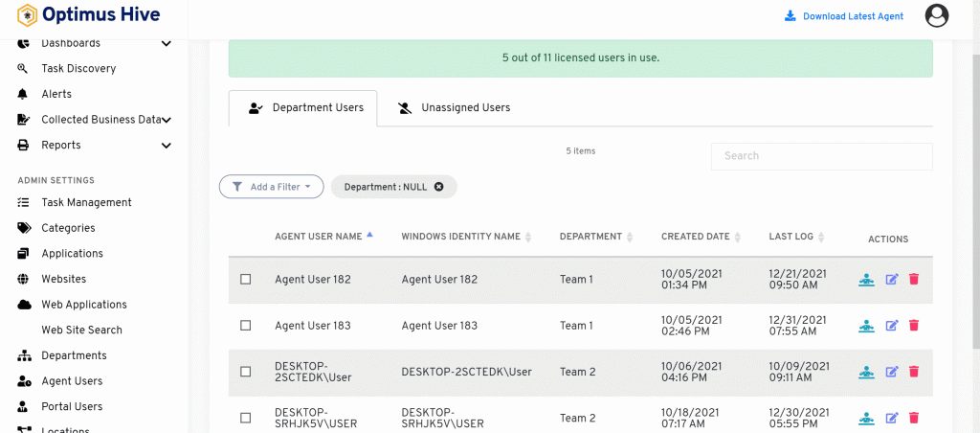Click the Portal Users person icon
Image resolution: width=980 pixels, height=433 pixels.
coord(23,407)
